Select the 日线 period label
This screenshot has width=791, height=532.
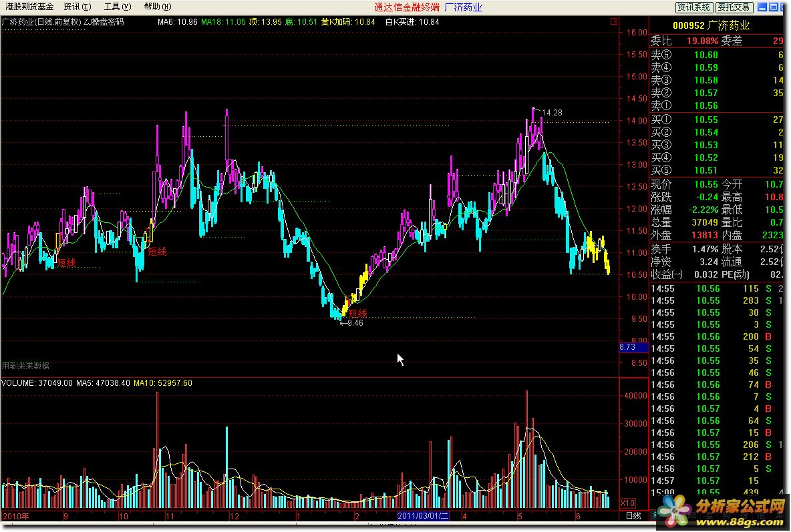coord(633,516)
